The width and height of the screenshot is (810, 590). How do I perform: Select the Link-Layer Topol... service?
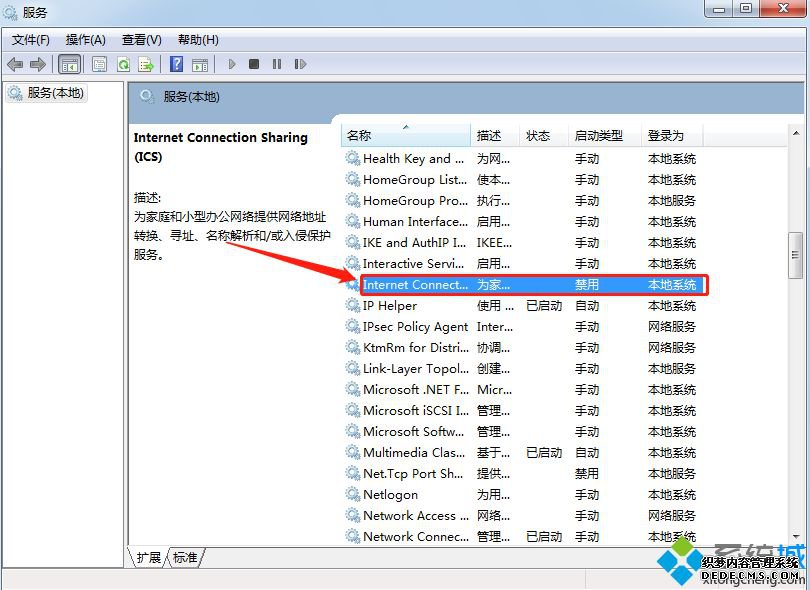[522, 369]
